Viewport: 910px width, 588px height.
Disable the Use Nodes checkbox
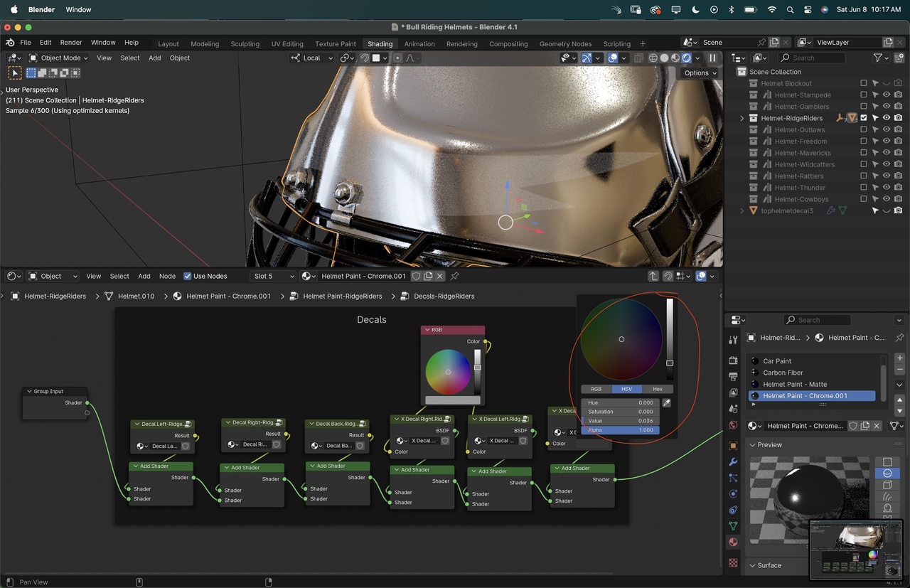(x=188, y=277)
